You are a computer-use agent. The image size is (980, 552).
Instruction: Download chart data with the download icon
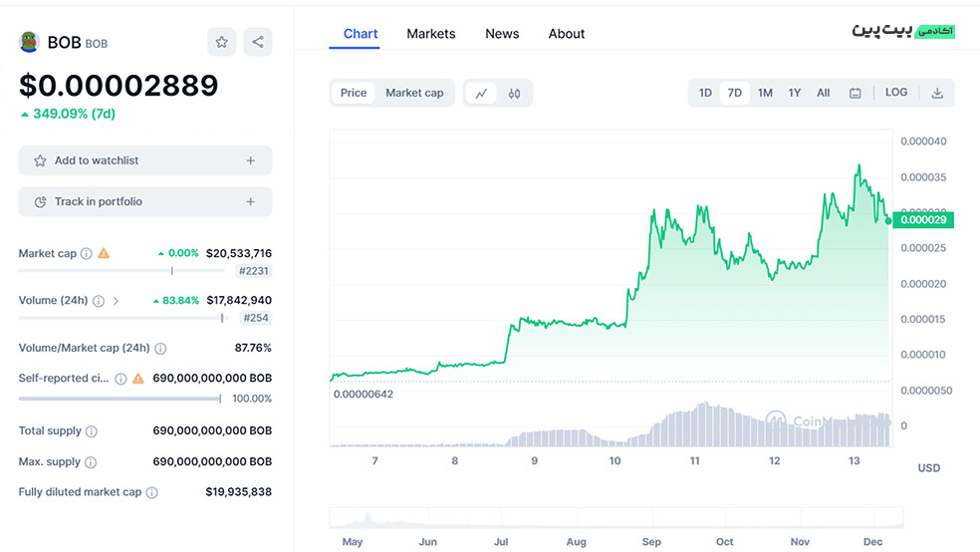tap(937, 93)
